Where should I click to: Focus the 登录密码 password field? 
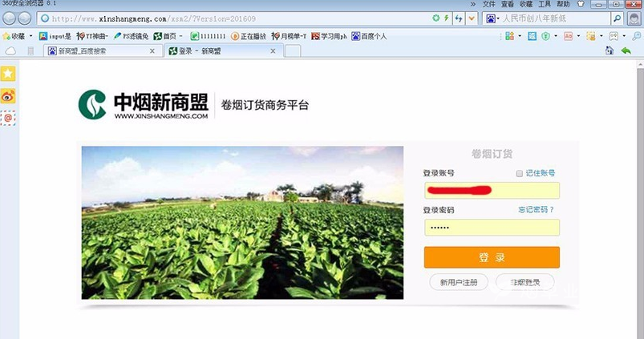point(492,228)
